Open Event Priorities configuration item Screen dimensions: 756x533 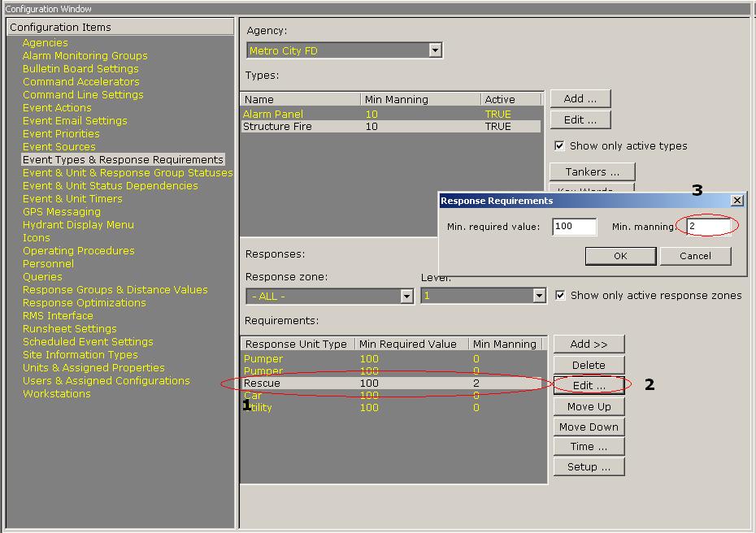[61, 134]
